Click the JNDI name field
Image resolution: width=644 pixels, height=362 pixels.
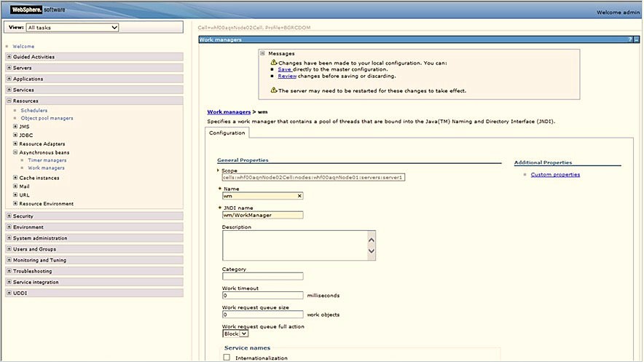click(262, 215)
